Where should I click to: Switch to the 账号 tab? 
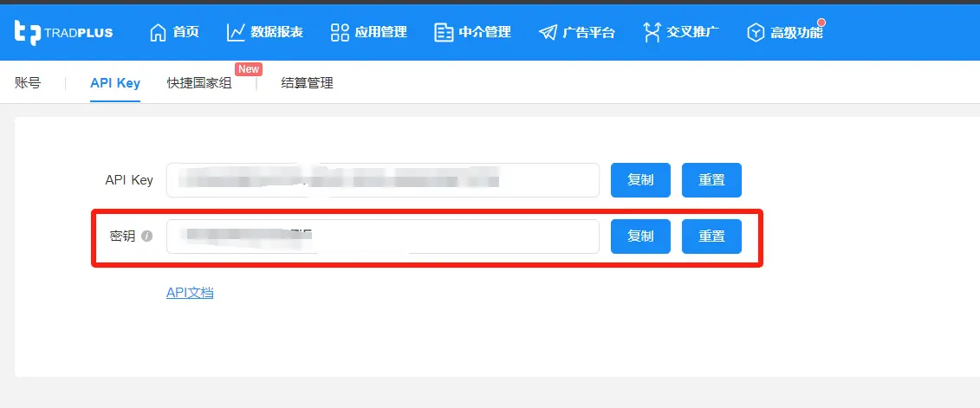[x=28, y=83]
